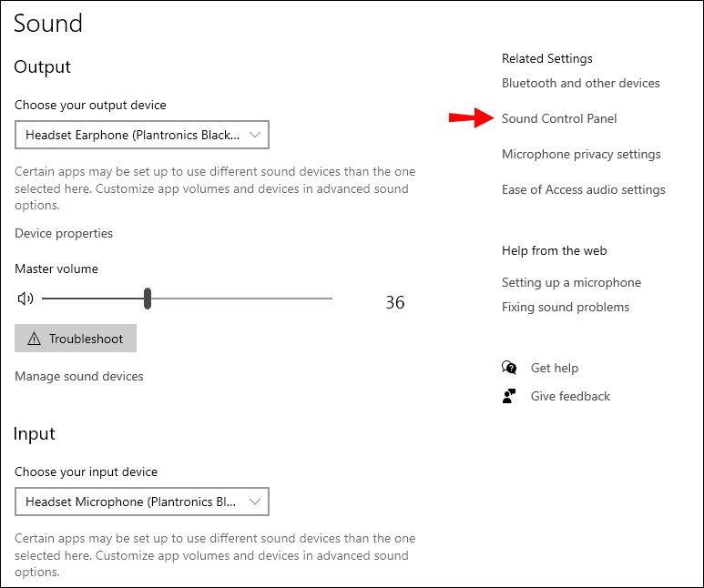Open Setting up a microphone help
The image size is (704, 588).
click(x=571, y=282)
